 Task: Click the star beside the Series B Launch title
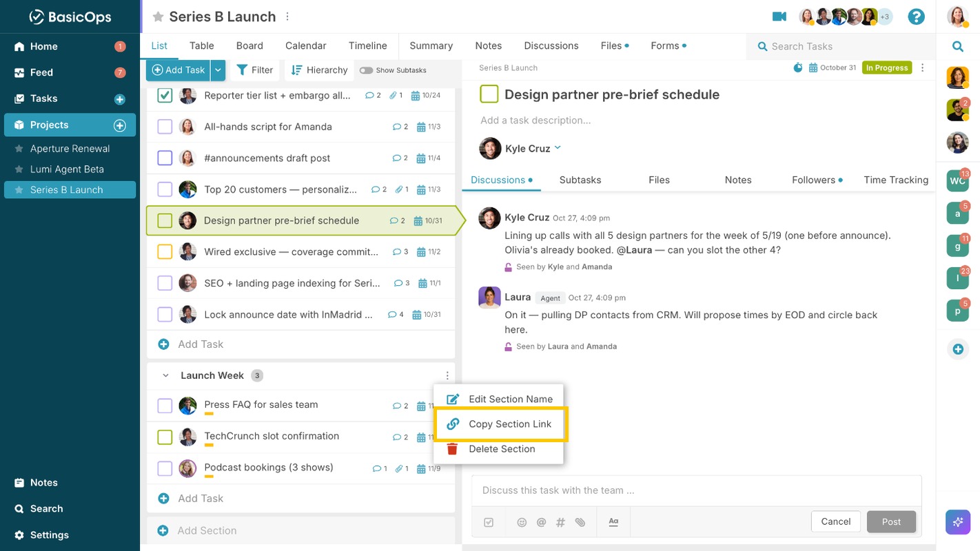(158, 17)
